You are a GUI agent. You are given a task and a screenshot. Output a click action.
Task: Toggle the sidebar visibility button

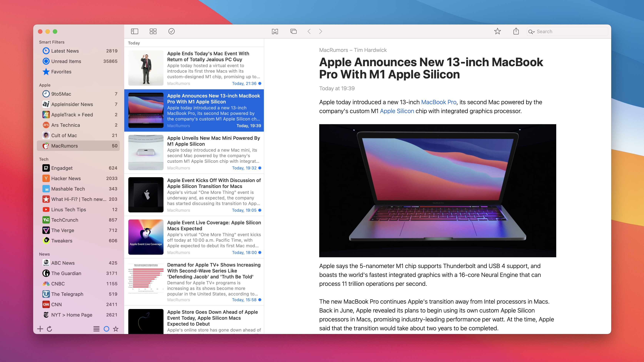(134, 31)
